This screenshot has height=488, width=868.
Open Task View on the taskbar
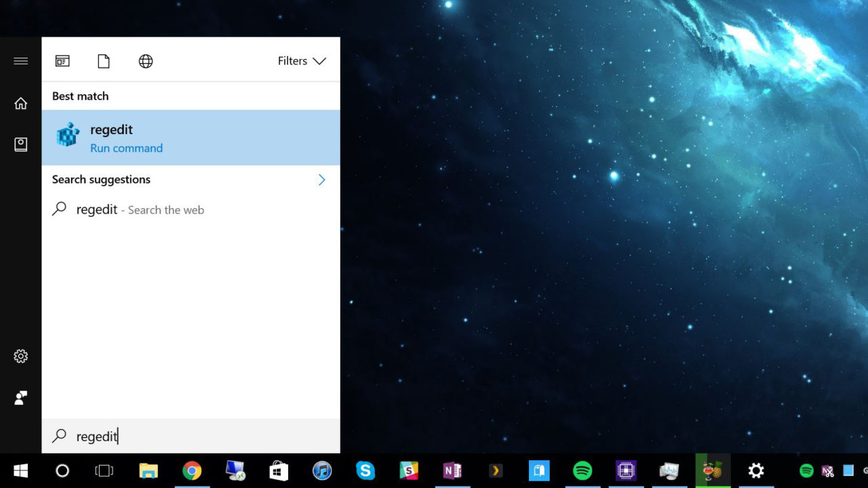(104, 470)
